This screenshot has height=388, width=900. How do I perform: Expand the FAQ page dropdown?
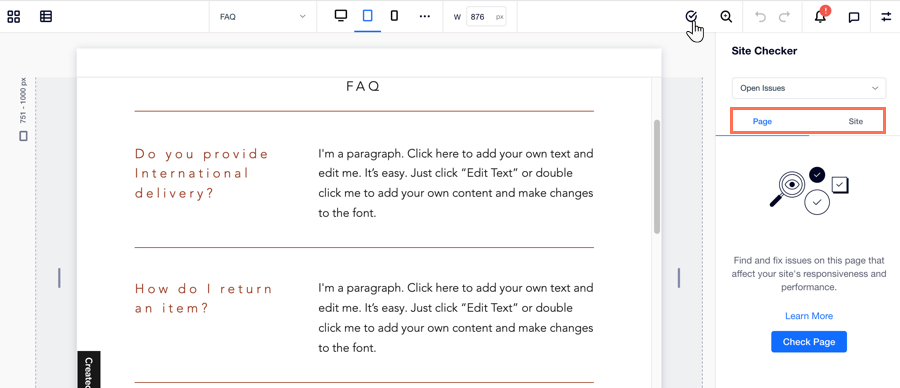(x=263, y=17)
